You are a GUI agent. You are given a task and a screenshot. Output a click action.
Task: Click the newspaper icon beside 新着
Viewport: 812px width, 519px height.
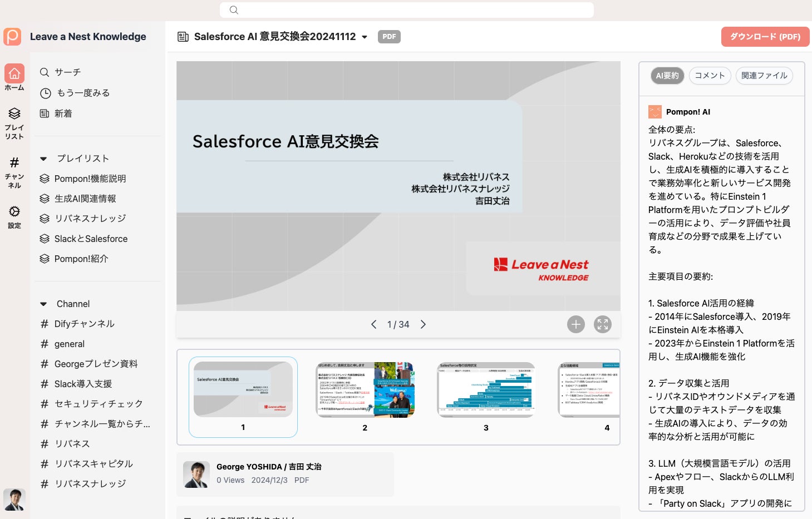(45, 113)
